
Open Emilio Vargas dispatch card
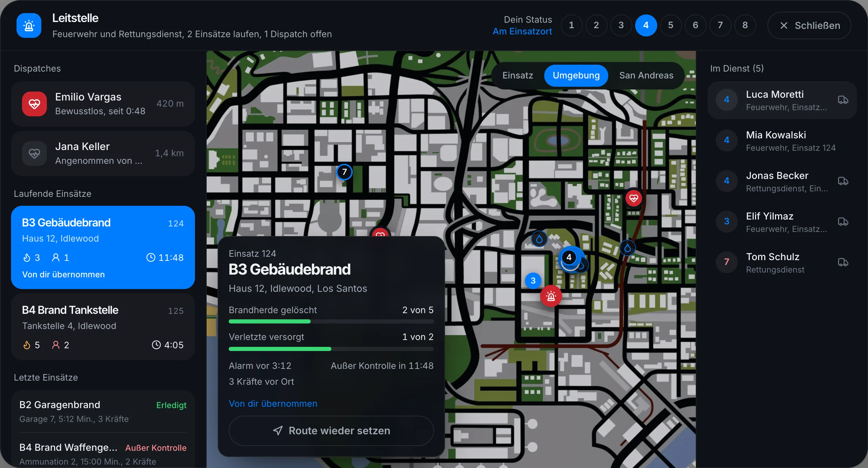(x=103, y=104)
